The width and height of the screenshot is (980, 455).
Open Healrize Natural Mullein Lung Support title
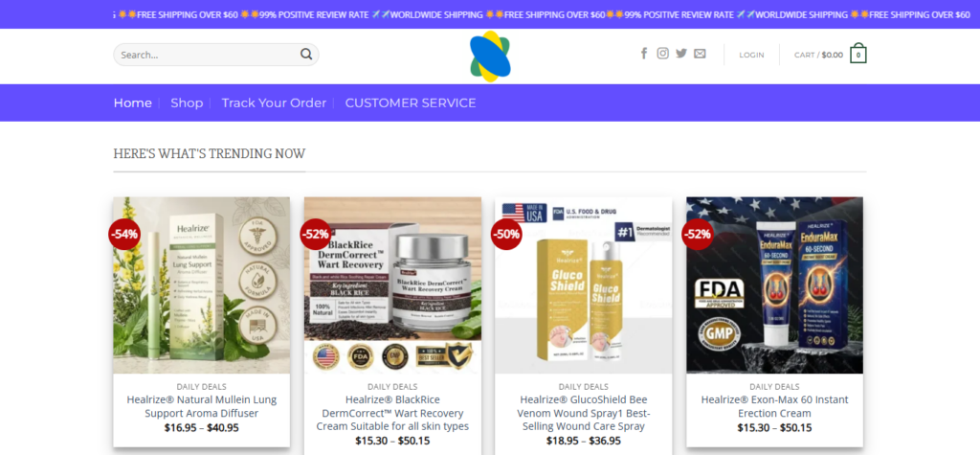click(x=201, y=406)
